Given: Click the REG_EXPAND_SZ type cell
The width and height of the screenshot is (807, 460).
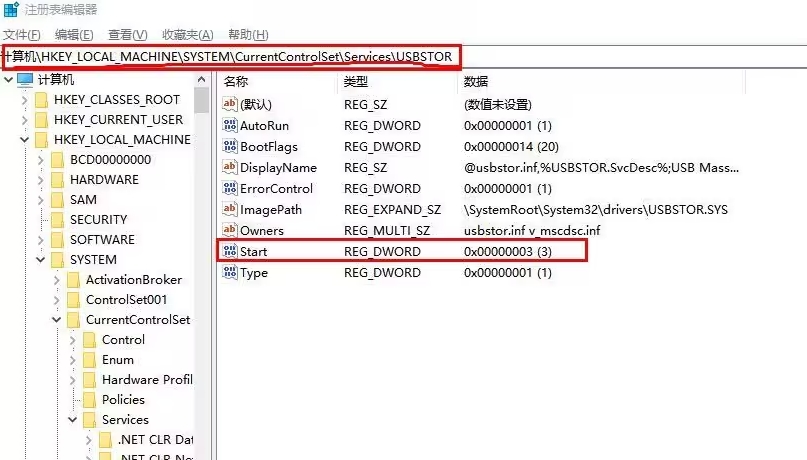Looking at the screenshot, I should (x=392, y=210).
